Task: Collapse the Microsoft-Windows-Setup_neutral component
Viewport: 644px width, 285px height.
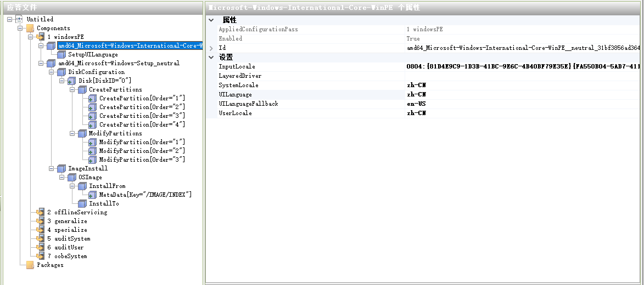Action: [x=41, y=63]
